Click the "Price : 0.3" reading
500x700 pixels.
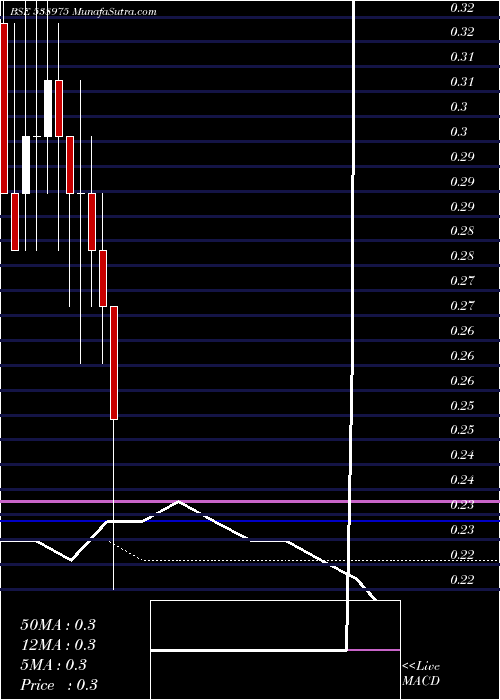click(x=59, y=685)
